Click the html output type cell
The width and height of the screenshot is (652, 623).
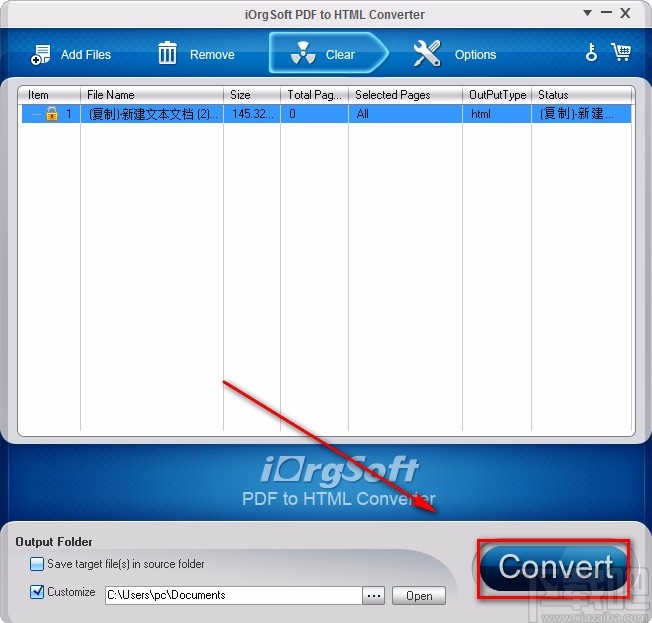coord(497,114)
